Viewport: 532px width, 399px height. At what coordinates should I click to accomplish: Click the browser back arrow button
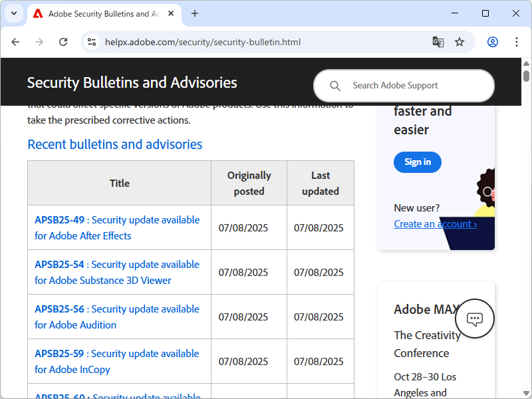click(15, 42)
